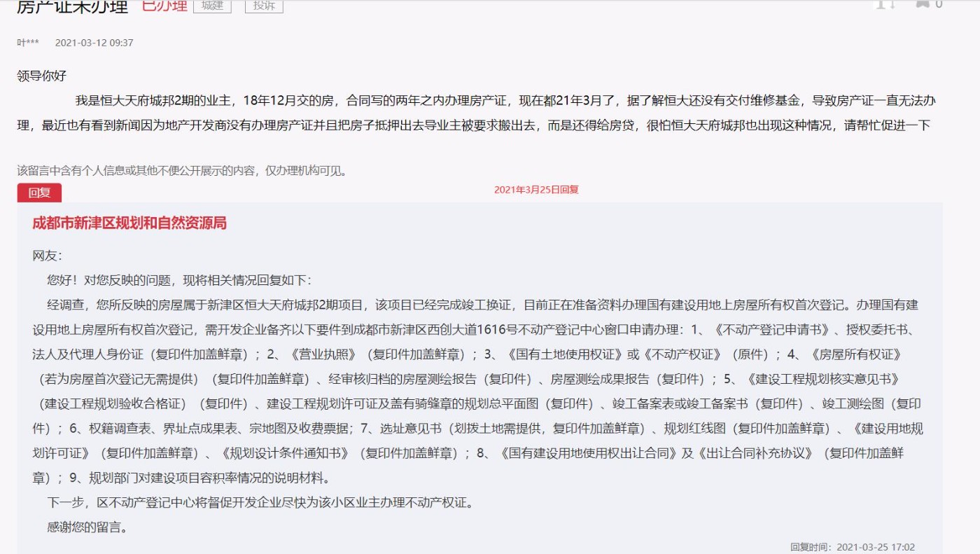Image resolution: width=980 pixels, height=554 pixels.
Task: Click the comment bubble icon
Action: [x=923, y=4]
